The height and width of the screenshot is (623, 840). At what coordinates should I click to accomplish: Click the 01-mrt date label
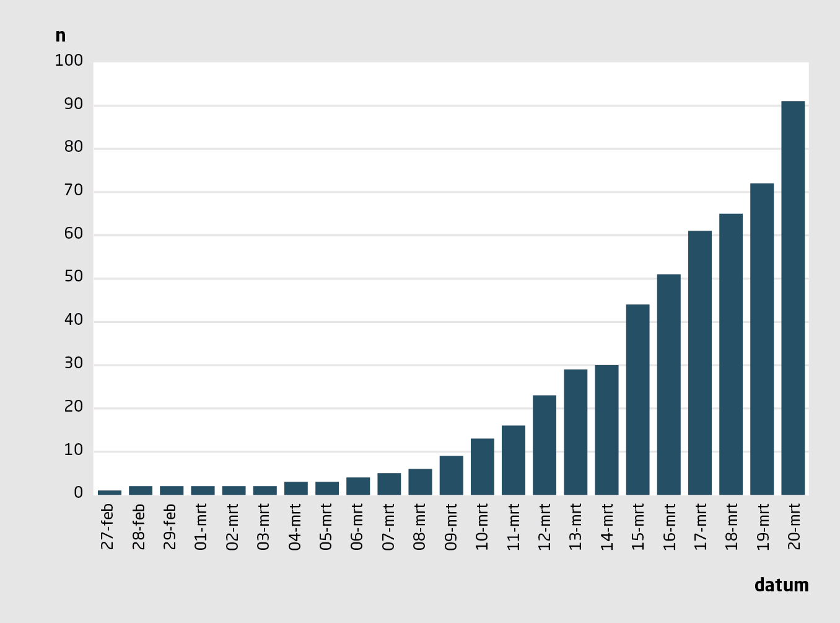201,526
